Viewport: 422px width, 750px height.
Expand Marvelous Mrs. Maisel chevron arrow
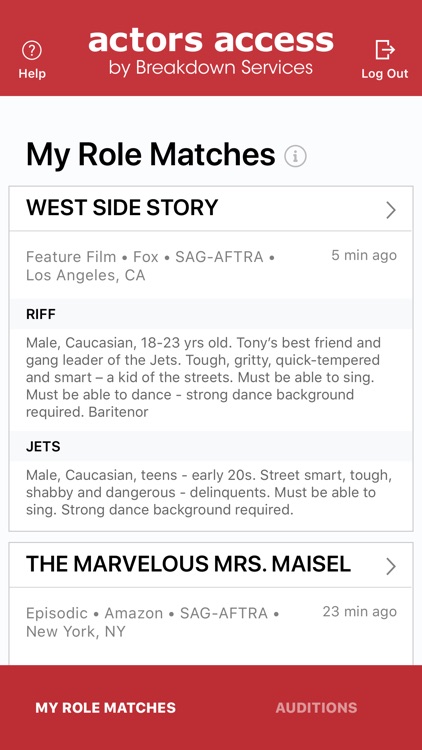tap(391, 566)
